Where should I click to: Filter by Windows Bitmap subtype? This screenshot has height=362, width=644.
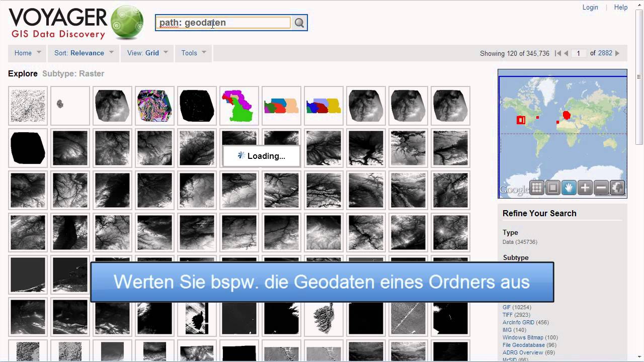click(x=523, y=337)
